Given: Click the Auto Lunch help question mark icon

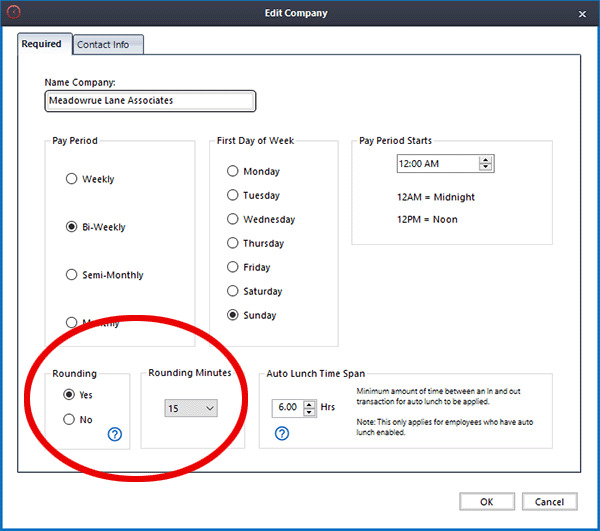Looking at the screenshot, I should coord(282,433).
